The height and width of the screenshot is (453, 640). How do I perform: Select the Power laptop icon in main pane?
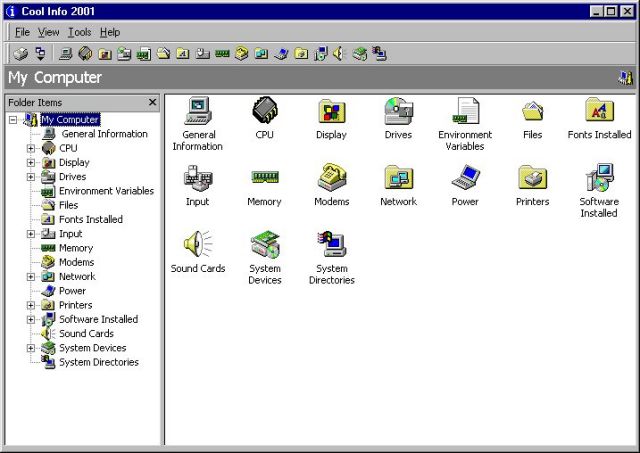[x=466, y=177]
